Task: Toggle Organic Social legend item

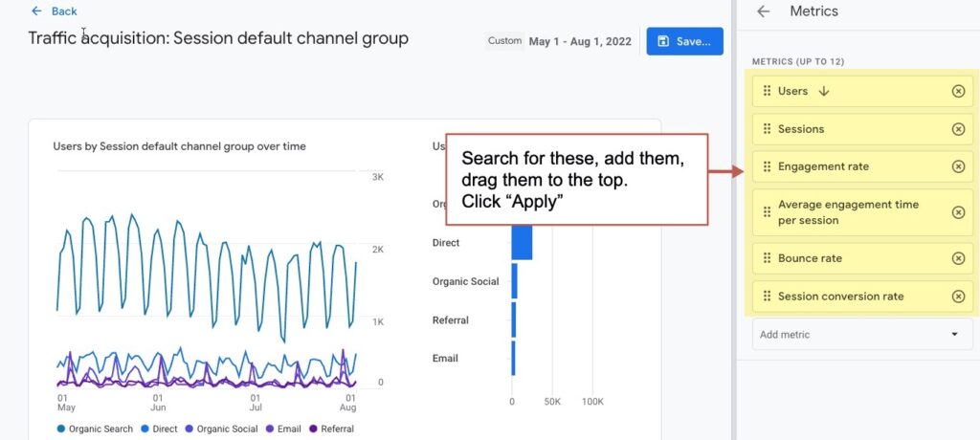Action: click(x=221, y=429)
